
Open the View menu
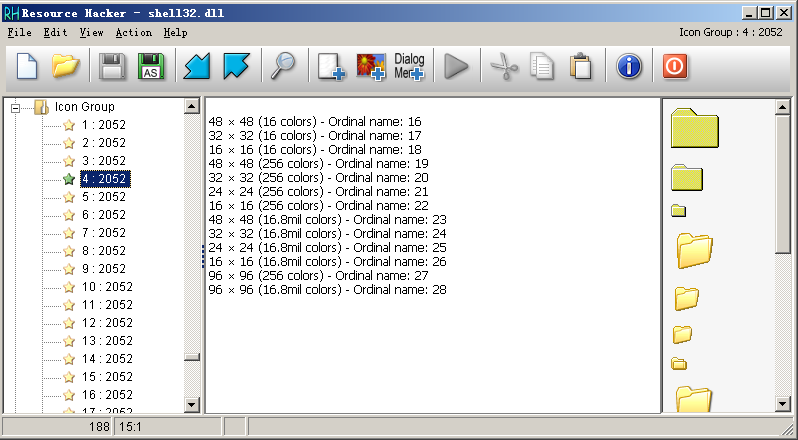91,33
